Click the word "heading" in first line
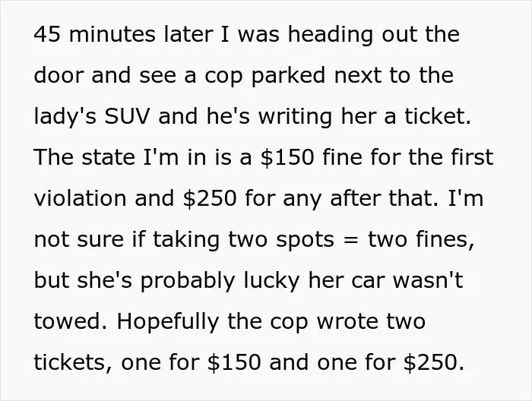This screenshot has width=532, height=401. click(331, 35)
